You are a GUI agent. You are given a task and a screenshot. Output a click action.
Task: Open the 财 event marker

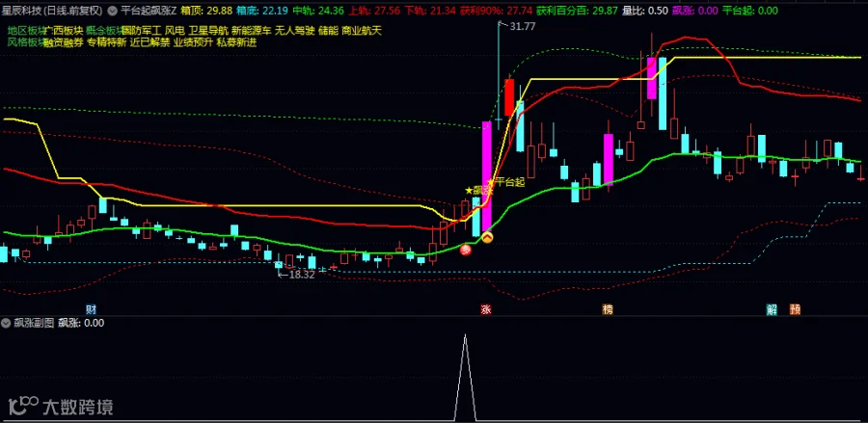92,309
